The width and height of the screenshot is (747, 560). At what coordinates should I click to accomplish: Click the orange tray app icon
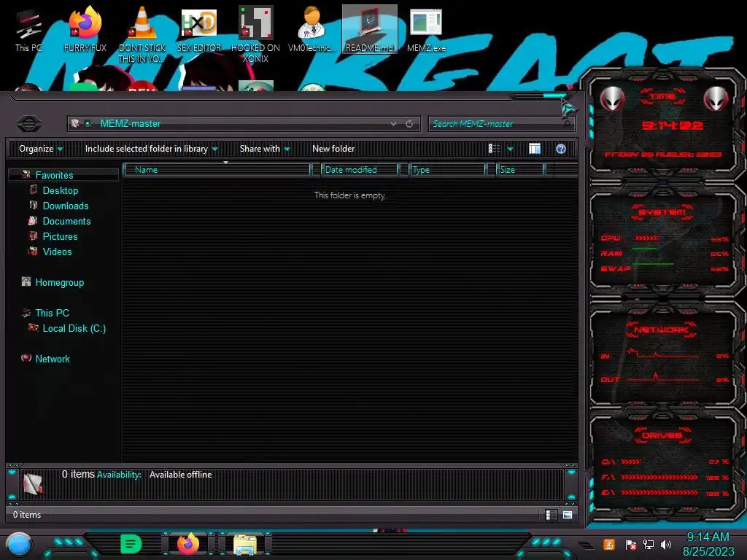point(609,544)
